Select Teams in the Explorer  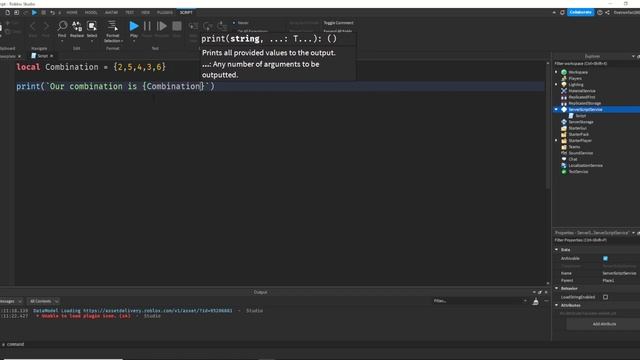pos(574,147)
